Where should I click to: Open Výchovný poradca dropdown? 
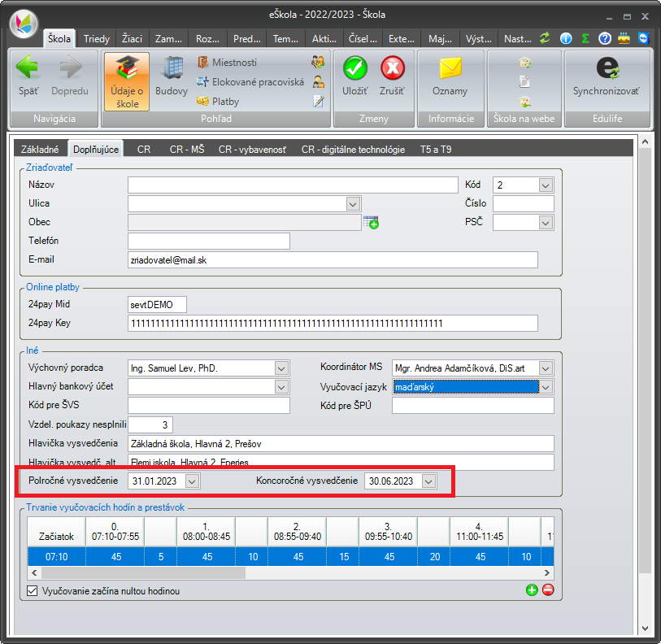pos(281,368)
